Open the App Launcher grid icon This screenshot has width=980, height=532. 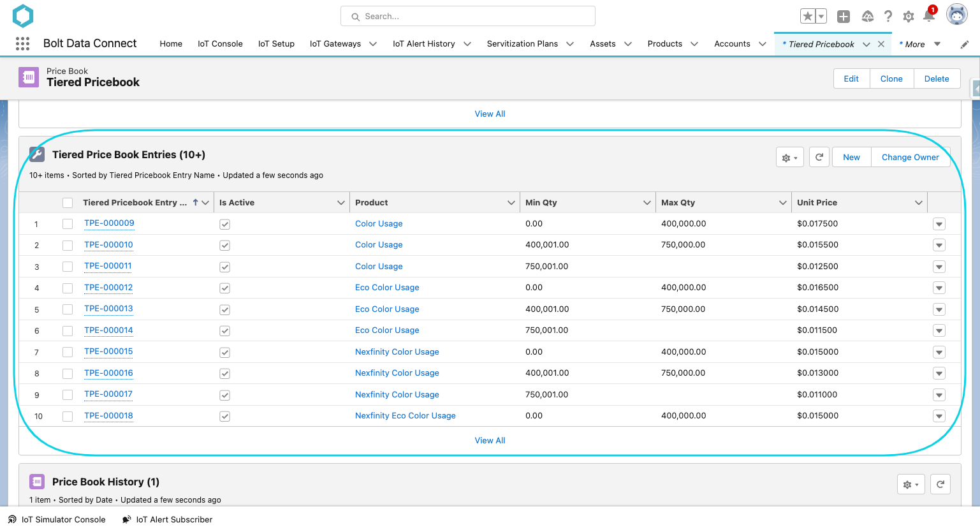[22, 43]
